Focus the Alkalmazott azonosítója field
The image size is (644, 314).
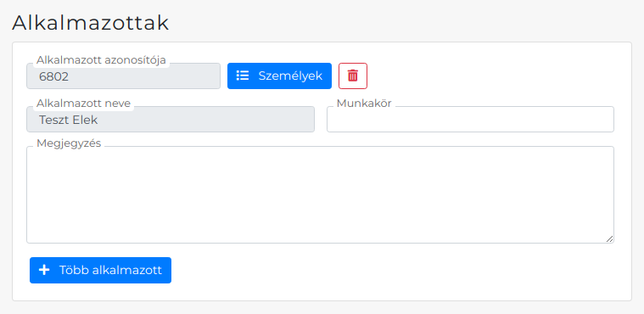(x=123, y=76)
